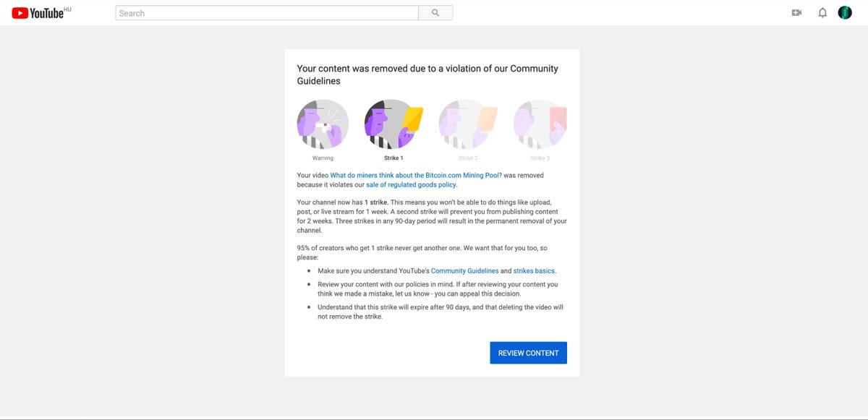
Task: Open the sale of regulated goods policy link
Action: point(411,185)
